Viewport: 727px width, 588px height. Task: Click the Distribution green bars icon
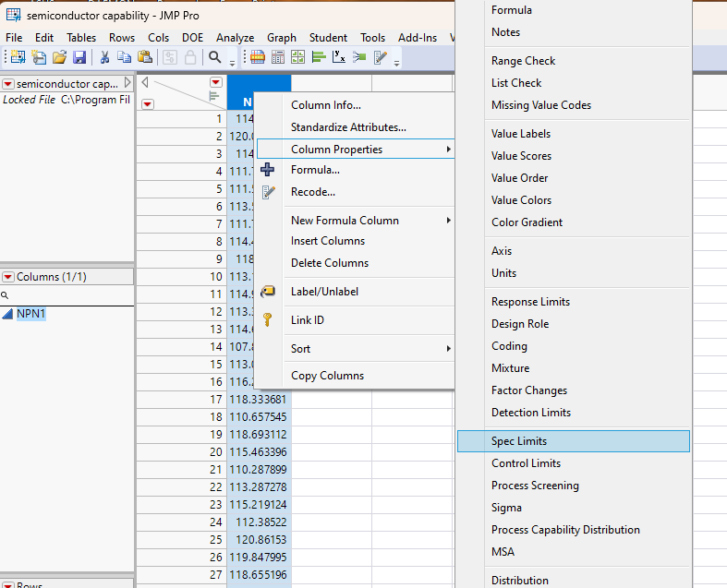[x=319, y=57]
